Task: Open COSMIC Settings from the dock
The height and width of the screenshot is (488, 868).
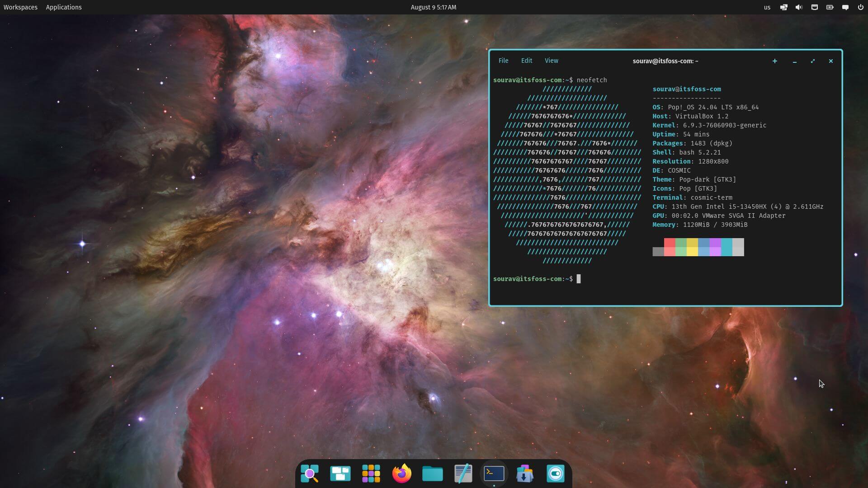Action: point(555,474)
